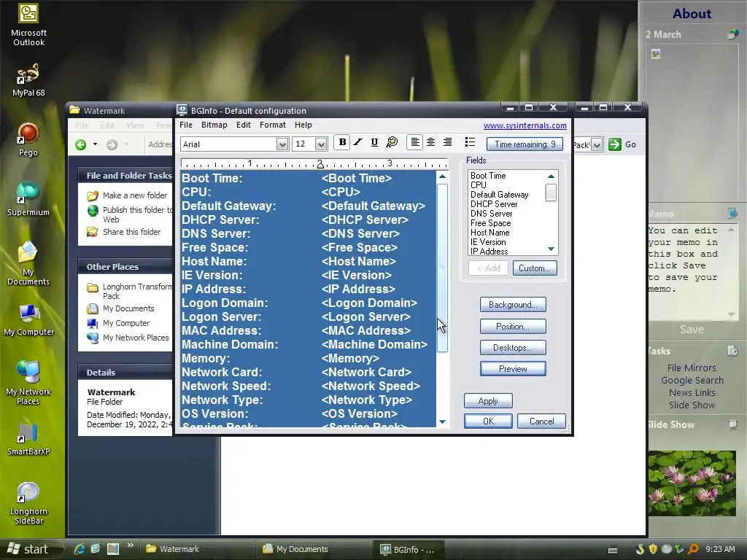The height and width of the screenshot is (560, 747).
Task: Click Fields list scrollbar thumb
Action: (x=551, y=192)
